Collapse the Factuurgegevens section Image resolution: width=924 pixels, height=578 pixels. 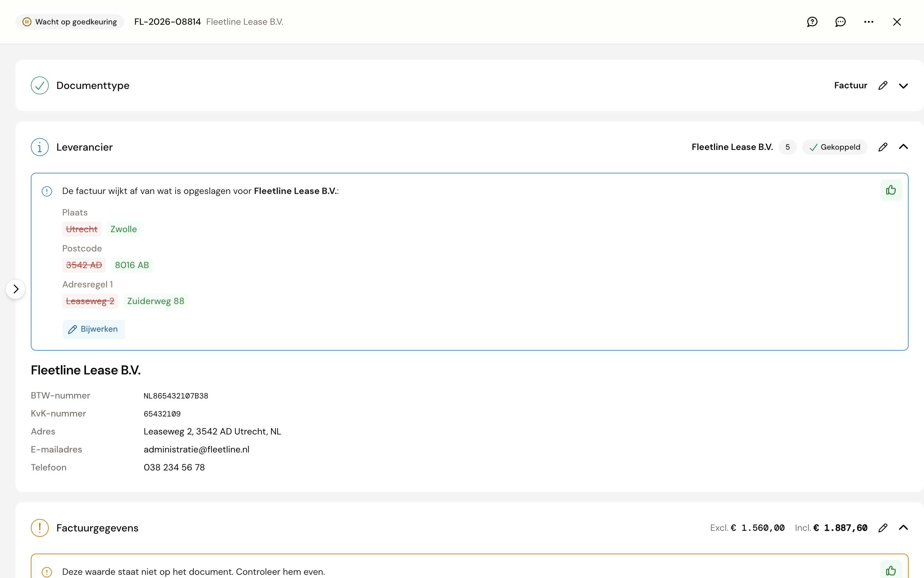(x=903, y=528)
